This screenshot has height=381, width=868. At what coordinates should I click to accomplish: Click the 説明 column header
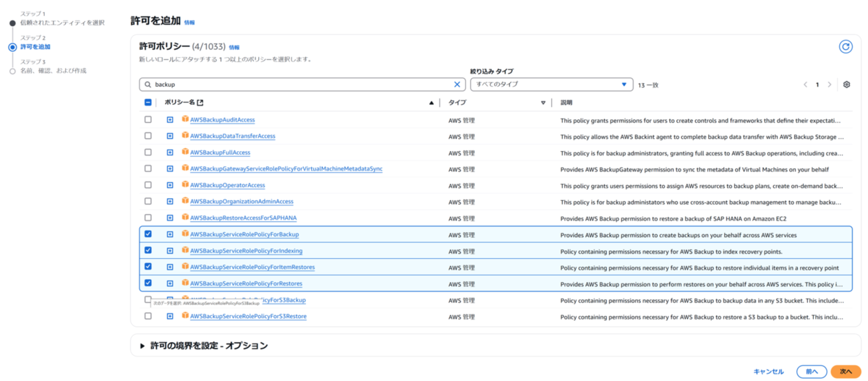coord(566,103)
